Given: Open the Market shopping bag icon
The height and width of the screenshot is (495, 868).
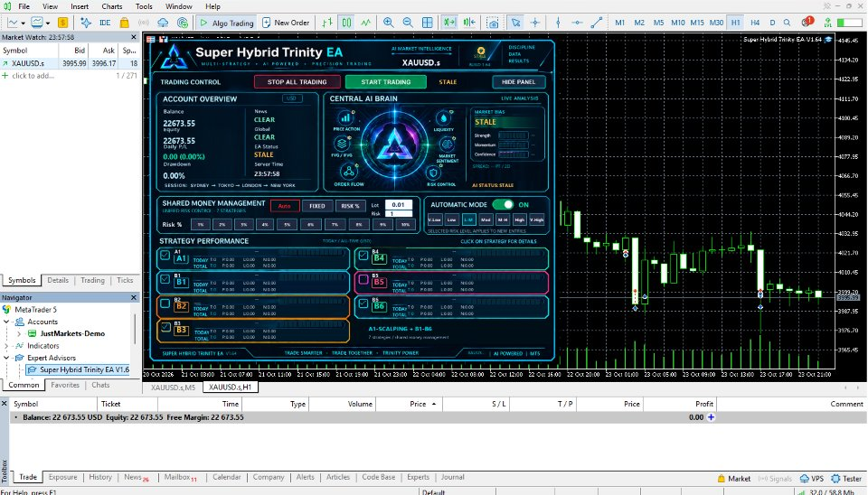Looking at the screenshot, I should [x=125, y=23].
